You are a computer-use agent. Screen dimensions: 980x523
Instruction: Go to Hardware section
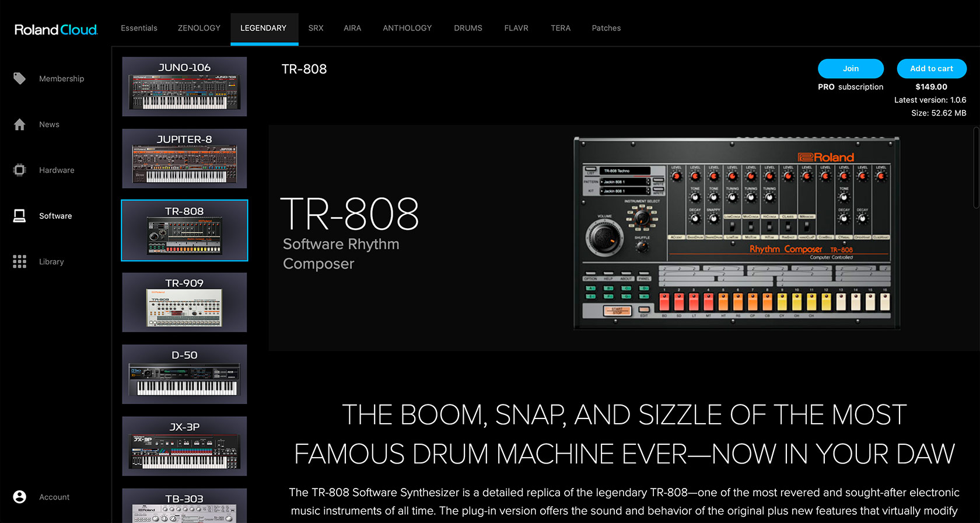tap(57, 170)
